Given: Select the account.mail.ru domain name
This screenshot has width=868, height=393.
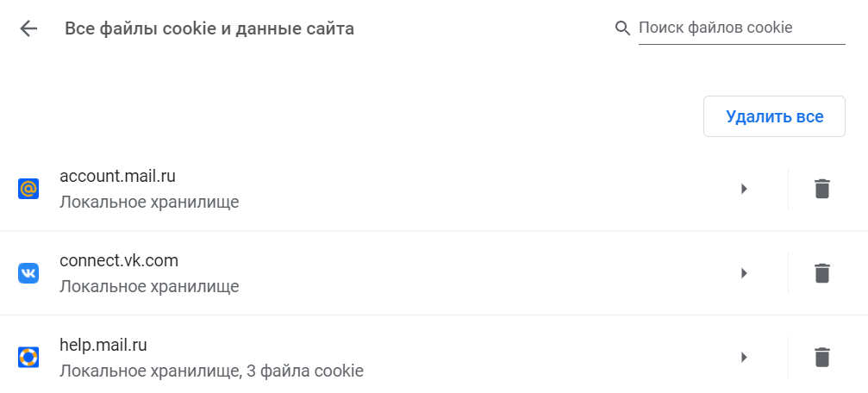Looking at the screenshot, I should tap(117, 176).
